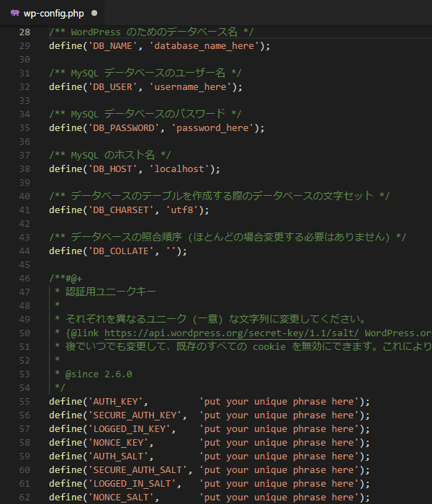Image resolution: width=432 pixels, height=504 pixels.
Task: Open the api.wordpress.org secret-key salt link
Action: (x=231, y=333)
